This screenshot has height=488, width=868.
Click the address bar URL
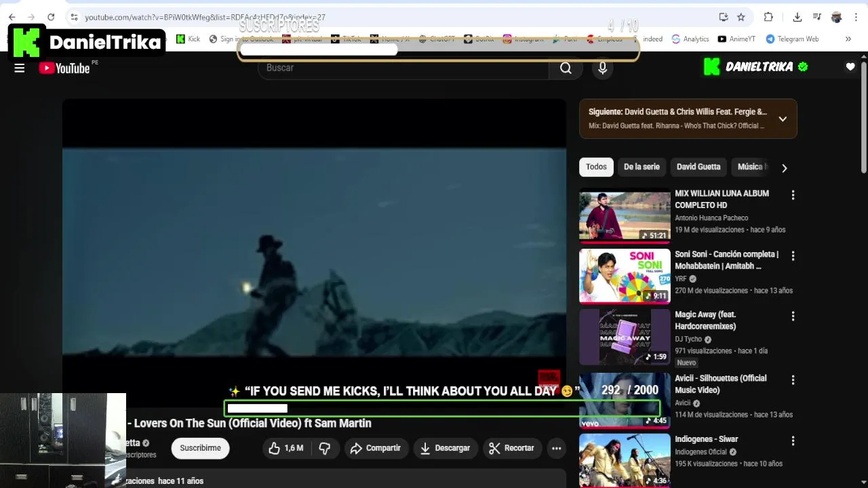(205, 17)
